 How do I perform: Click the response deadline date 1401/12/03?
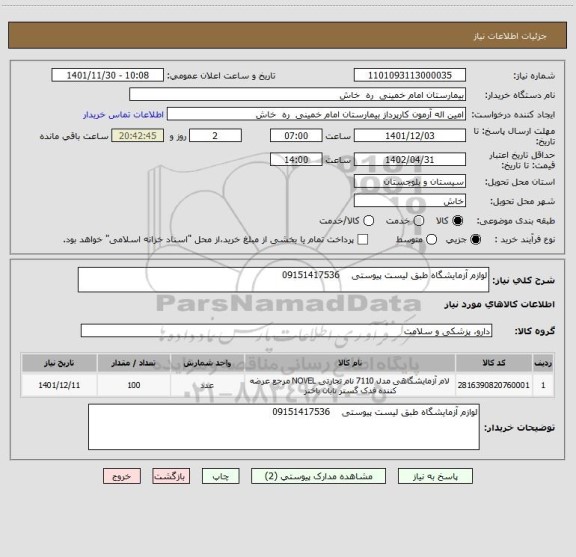point(410,136)
